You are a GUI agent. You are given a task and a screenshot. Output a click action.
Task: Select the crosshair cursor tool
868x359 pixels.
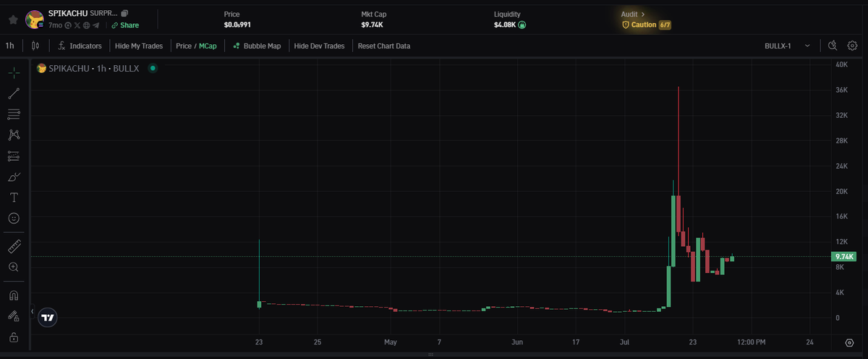pos(14,72)
